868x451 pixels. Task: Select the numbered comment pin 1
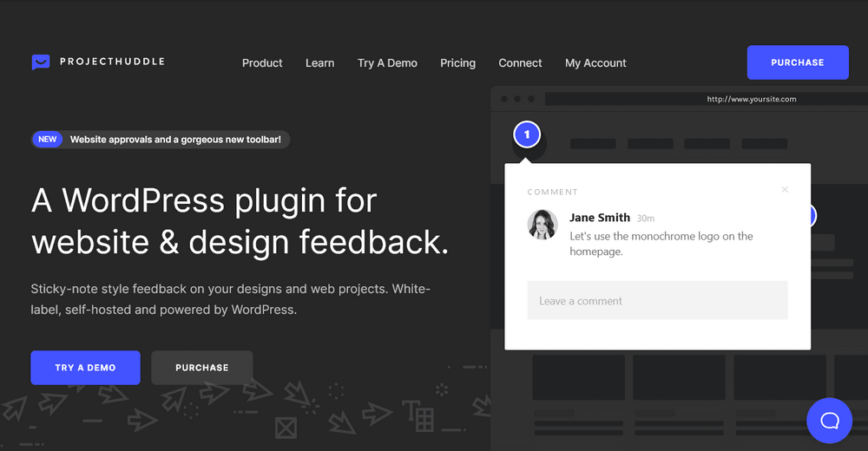pos(527,134)
